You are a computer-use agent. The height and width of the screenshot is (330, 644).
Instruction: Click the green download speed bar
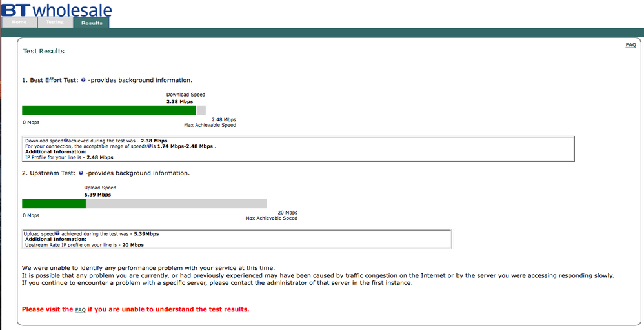click(x=109, y=110)
